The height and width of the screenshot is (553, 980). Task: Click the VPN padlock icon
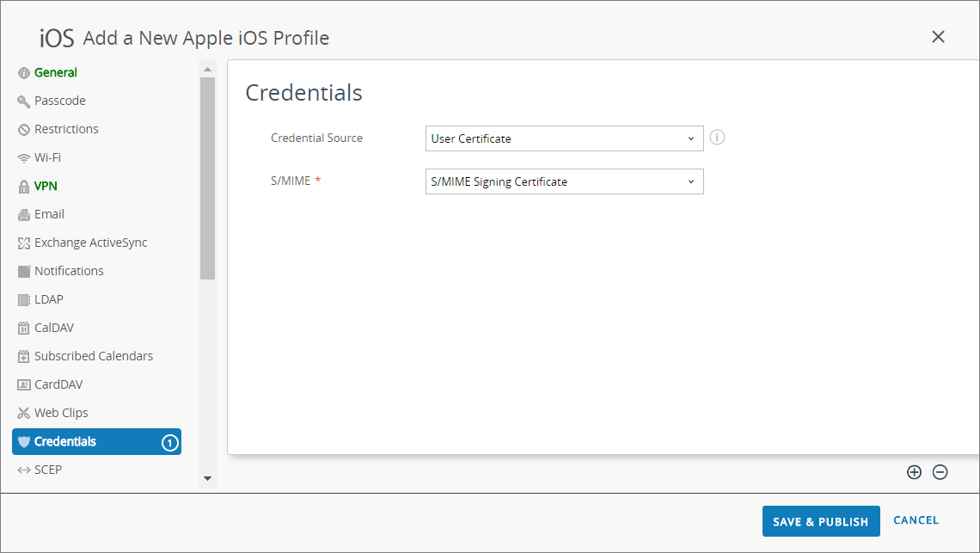(x=23, y=186)
